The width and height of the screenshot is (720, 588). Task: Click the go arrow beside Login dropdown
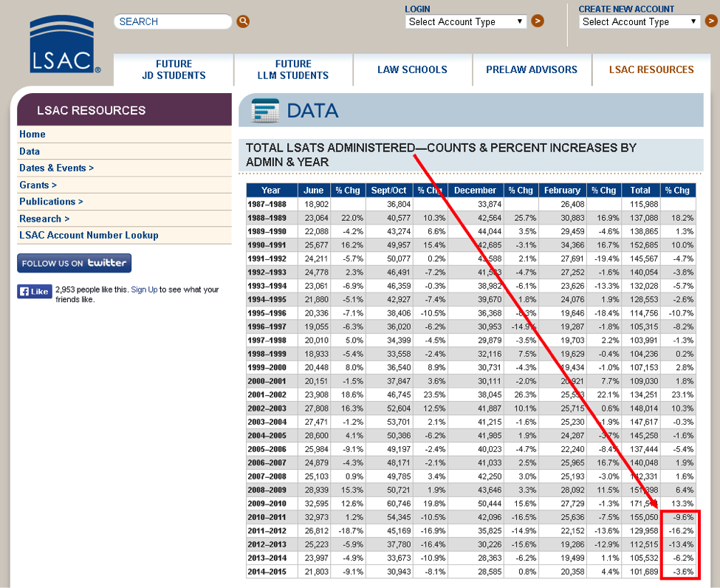[x=538, y=21]
